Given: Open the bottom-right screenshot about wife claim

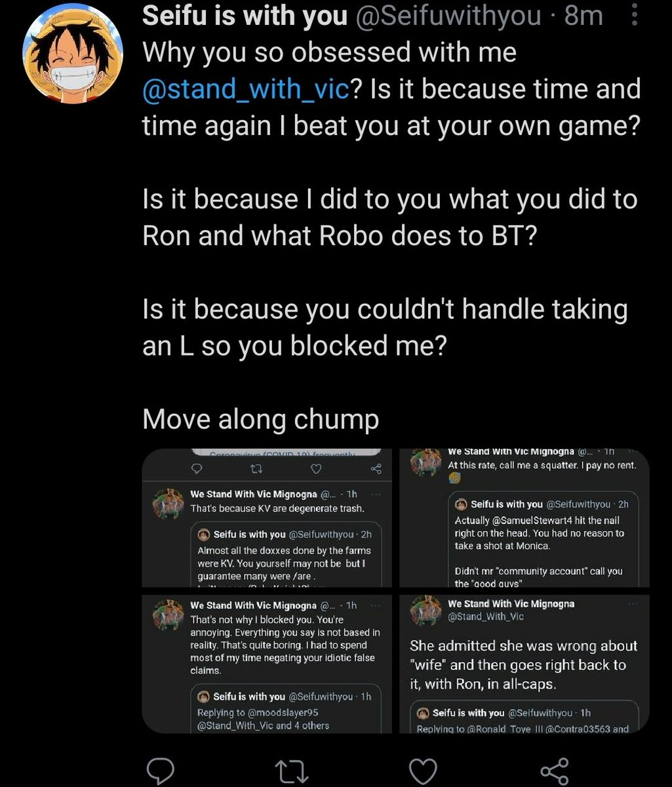Looking at the screenshot, I should coord(524,663).
